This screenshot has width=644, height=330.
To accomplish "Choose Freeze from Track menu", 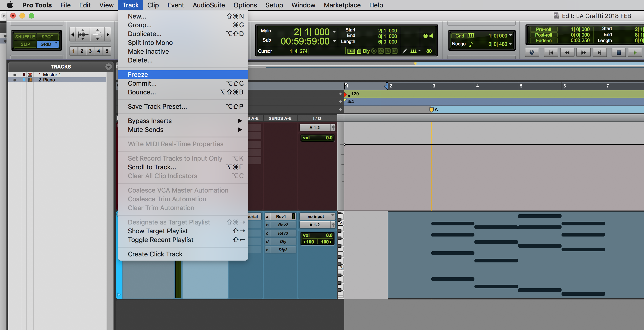I will (x=183, y=75).
